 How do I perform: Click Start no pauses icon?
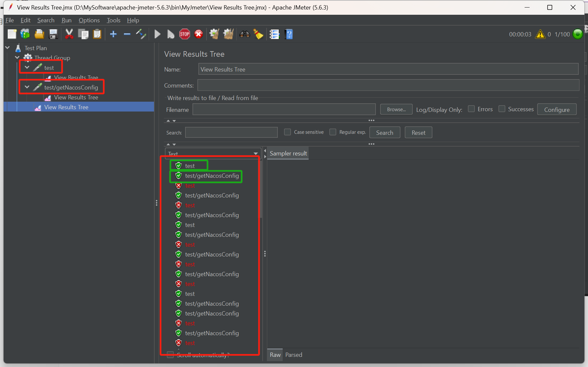pos(171,34)
